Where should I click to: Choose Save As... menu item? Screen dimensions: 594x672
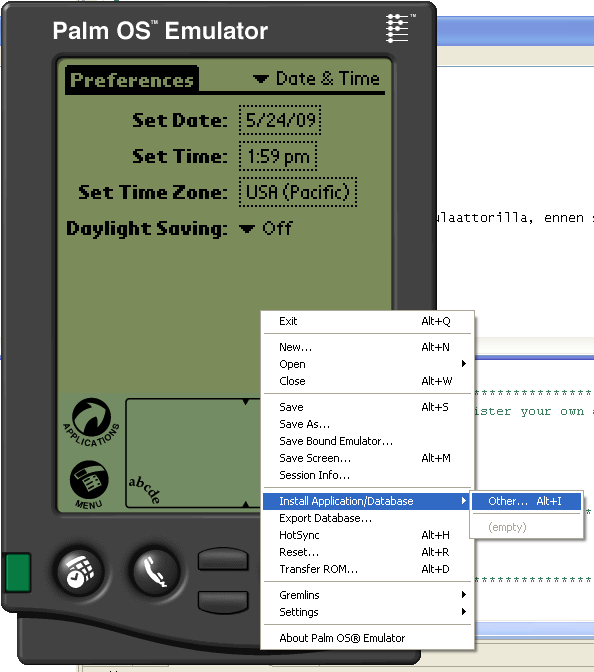tap(368, 424)
